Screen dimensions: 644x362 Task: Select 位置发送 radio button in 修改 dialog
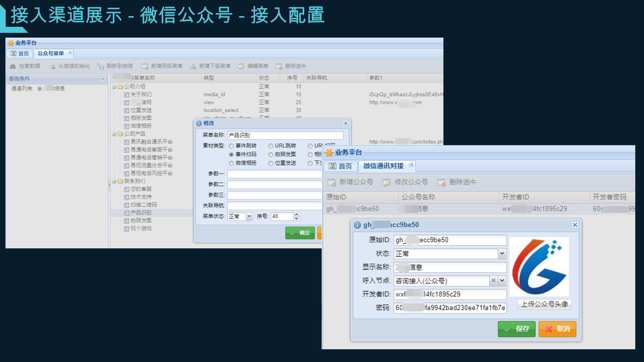(271, 164)
